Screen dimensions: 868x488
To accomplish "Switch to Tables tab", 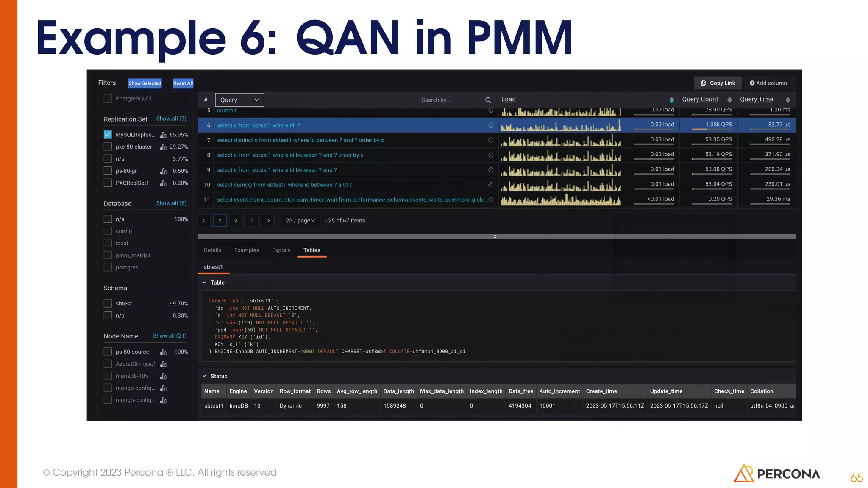I will pyautogui.click(x=312, y=250).
